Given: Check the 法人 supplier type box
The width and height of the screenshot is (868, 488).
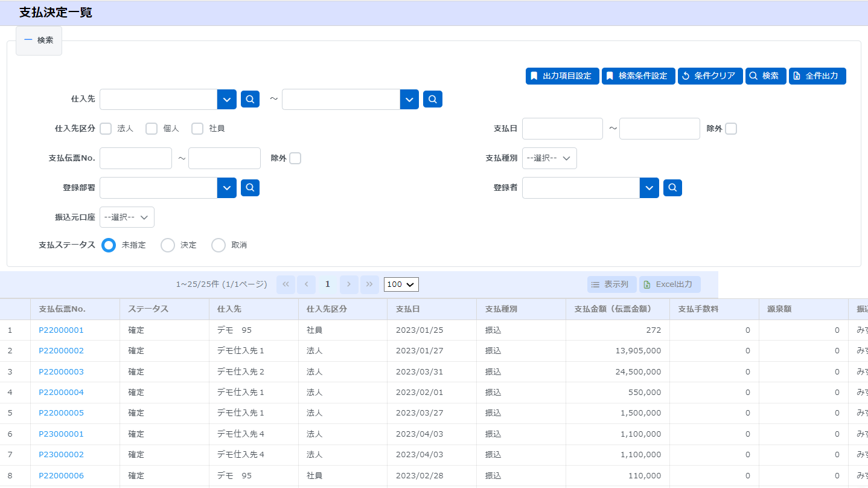Looking at the screenshot, I should pyautogui.click(x=106, y=129).
